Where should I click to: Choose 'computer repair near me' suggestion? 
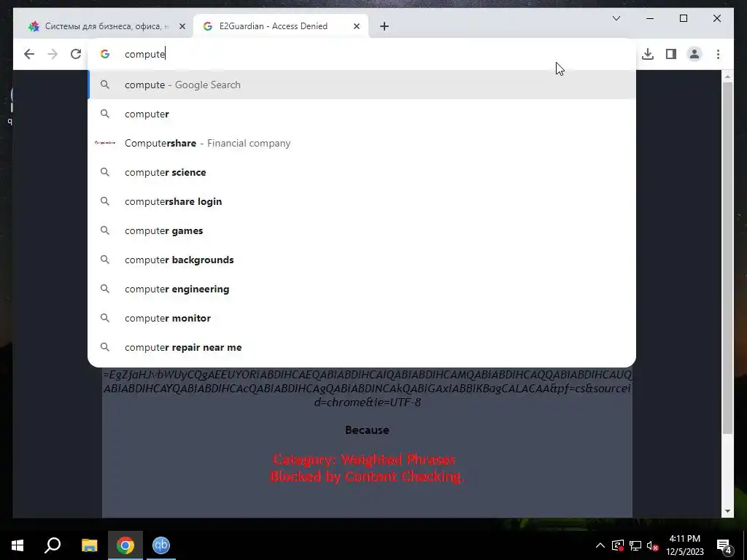point(362,347)
